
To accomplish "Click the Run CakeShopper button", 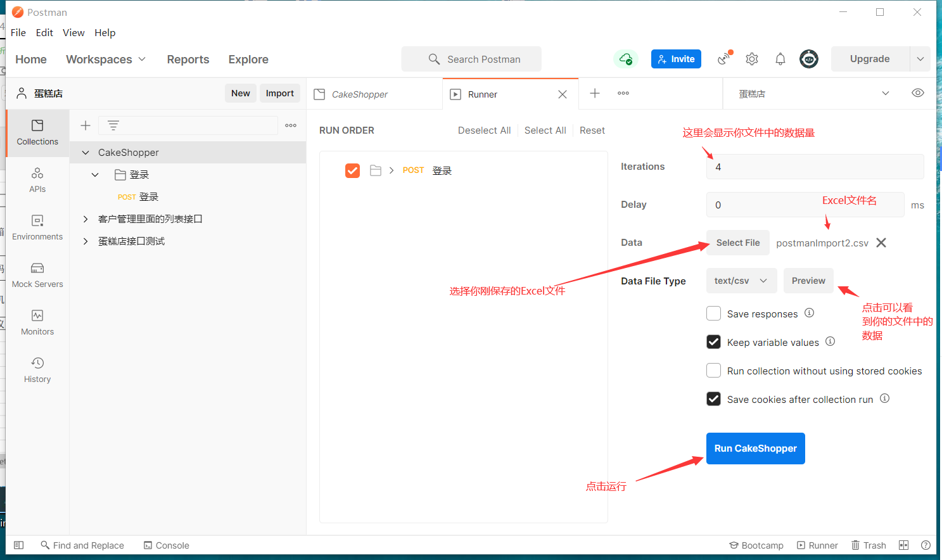I will (756, 449).
